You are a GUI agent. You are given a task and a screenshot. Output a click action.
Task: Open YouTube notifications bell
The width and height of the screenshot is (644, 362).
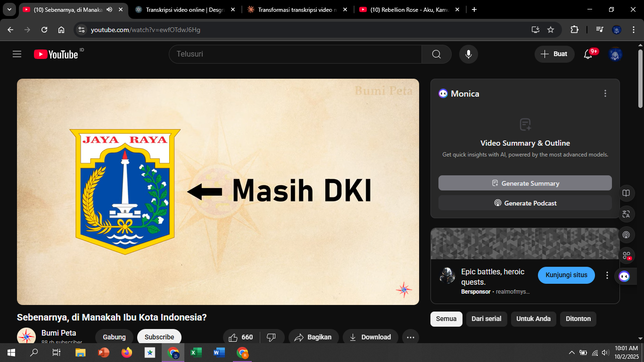click(588, 54)
